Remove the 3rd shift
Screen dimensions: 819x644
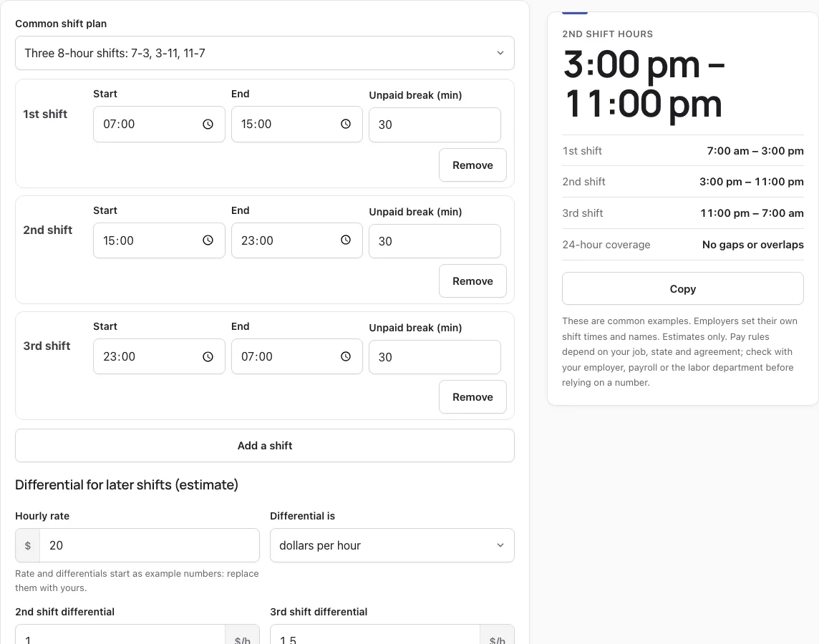472,396
